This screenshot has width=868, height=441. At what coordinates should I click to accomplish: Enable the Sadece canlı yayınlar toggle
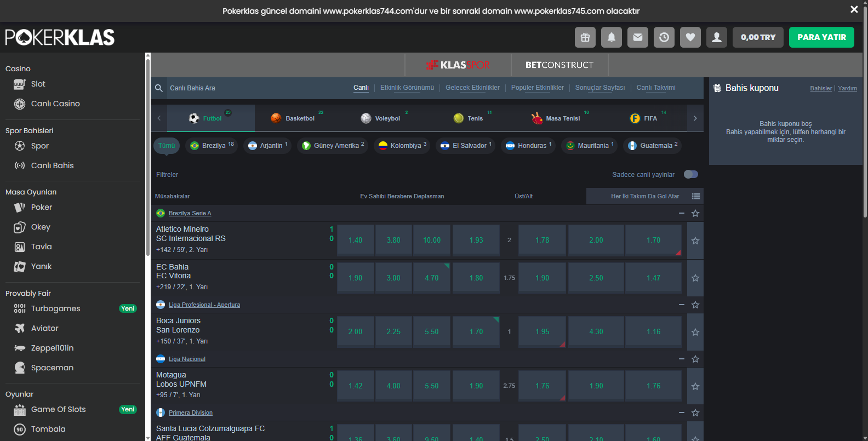point(691,174)
